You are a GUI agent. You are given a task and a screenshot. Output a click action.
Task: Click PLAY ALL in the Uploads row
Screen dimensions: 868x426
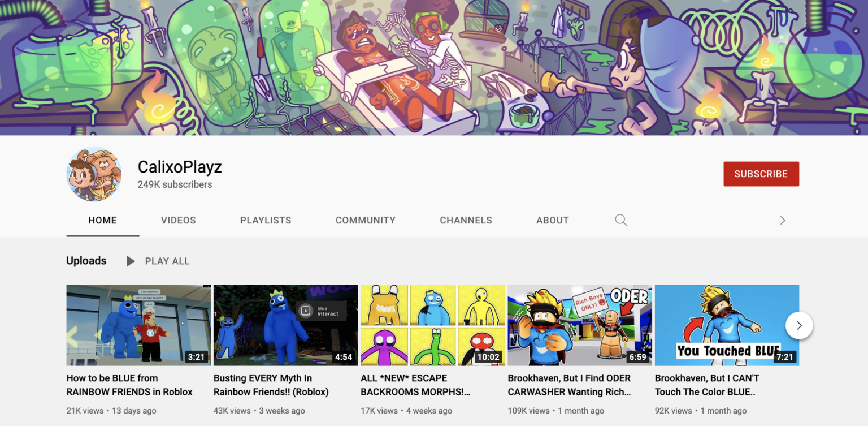[x=167, y=261]
